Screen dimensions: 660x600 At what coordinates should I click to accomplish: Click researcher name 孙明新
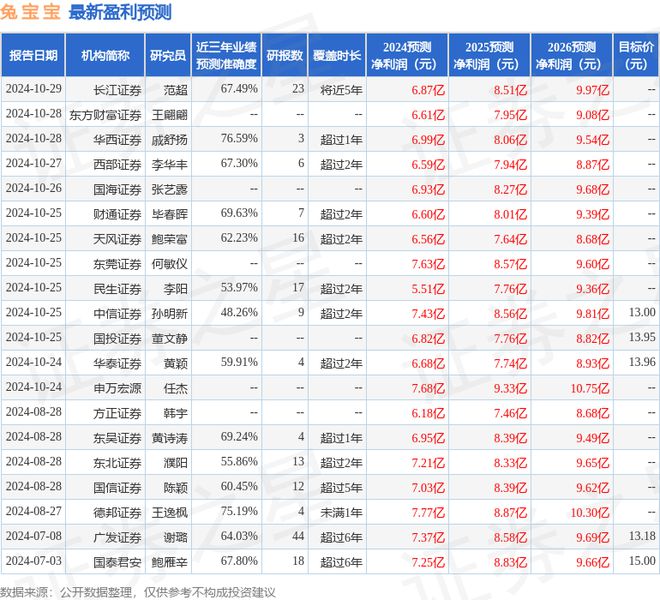(169, 313)
